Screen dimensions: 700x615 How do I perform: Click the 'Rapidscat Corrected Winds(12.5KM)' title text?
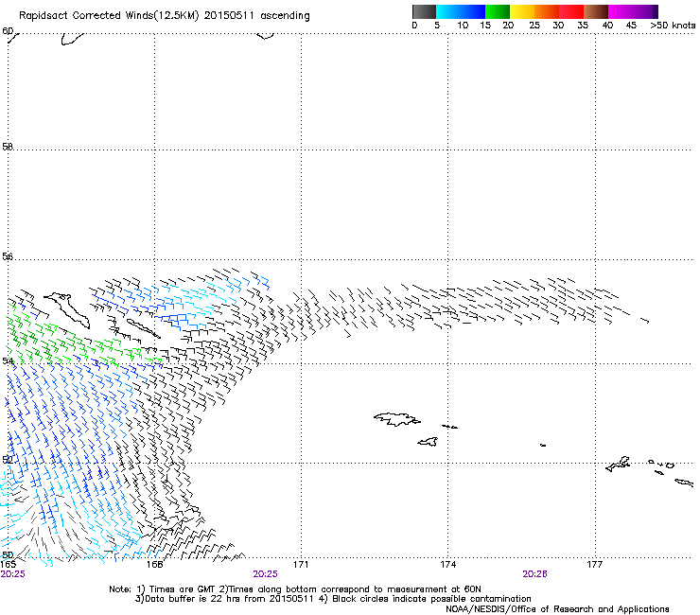click(x=109, y=16)
